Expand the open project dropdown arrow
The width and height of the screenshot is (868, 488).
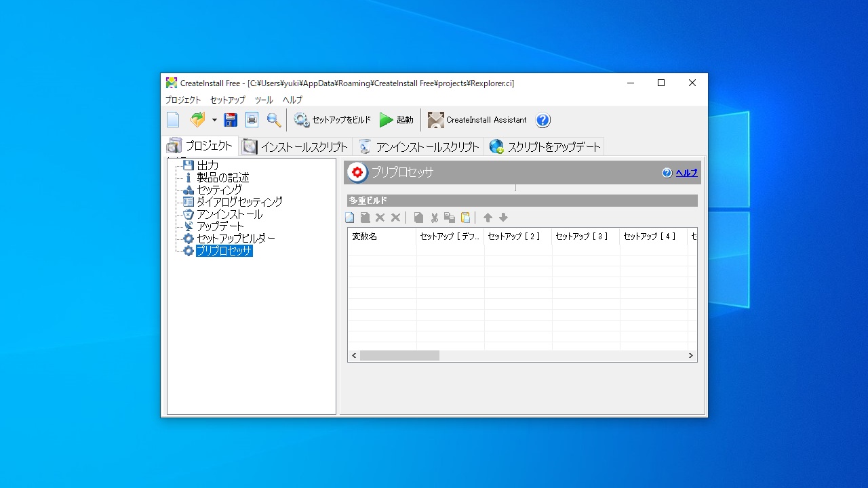[x=214, y=120]
